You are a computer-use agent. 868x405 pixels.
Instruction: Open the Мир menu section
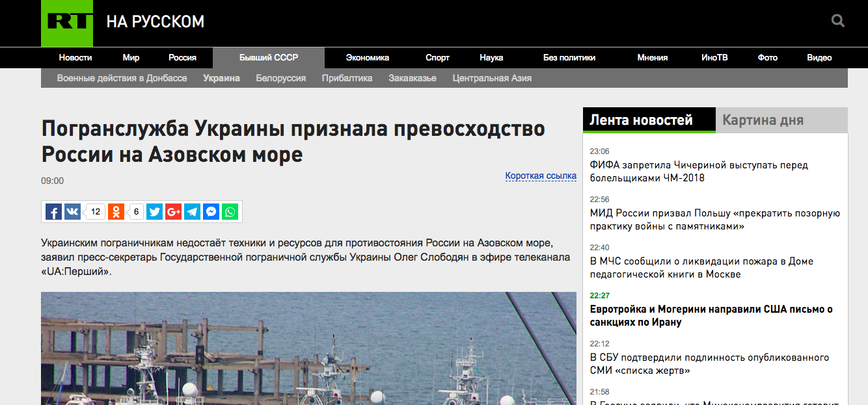(131, 57)
